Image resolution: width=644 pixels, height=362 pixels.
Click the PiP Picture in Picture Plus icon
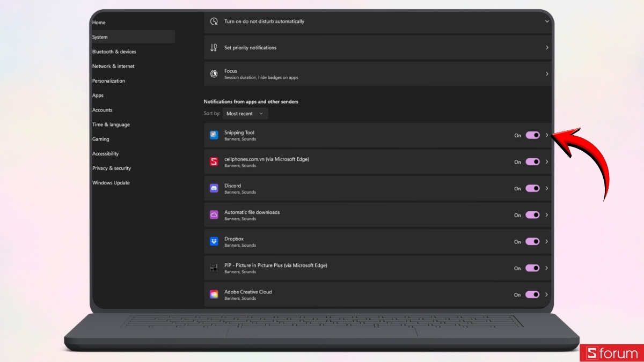pyautogui.click(x=214, y=268)
